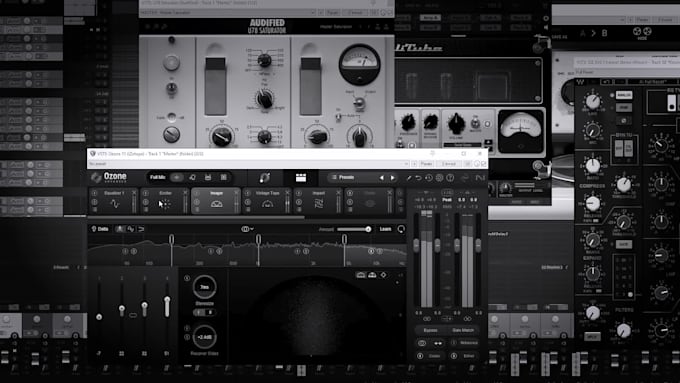The width and height of the screenshot is (680, 383).
Task: Open the Ozone Master Assistant
Action: [x=265, y=177]
